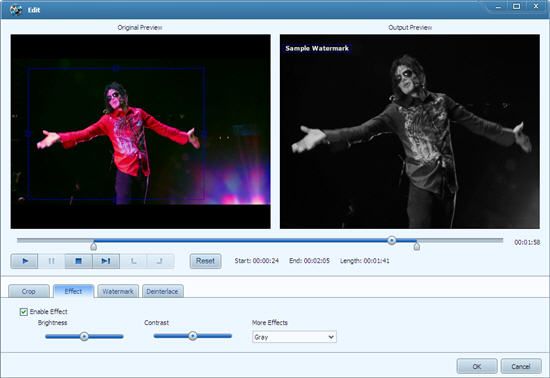Click the Output Preview video pane
Image resolution: width=550 pixels, height=378 pixels.
coord(410,131)
